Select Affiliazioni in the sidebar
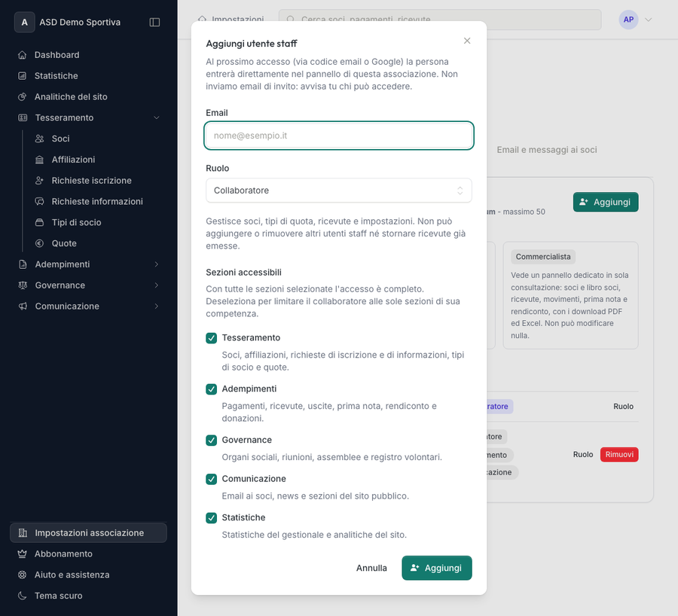 coord(97,160)
